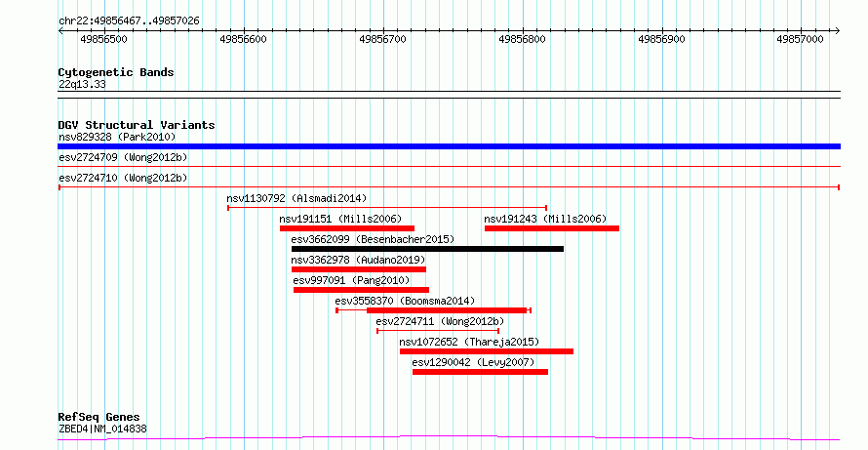This screenshot has width=868, height=450.
Task: Click ruler position 49856900
Action: pos(661,39)
